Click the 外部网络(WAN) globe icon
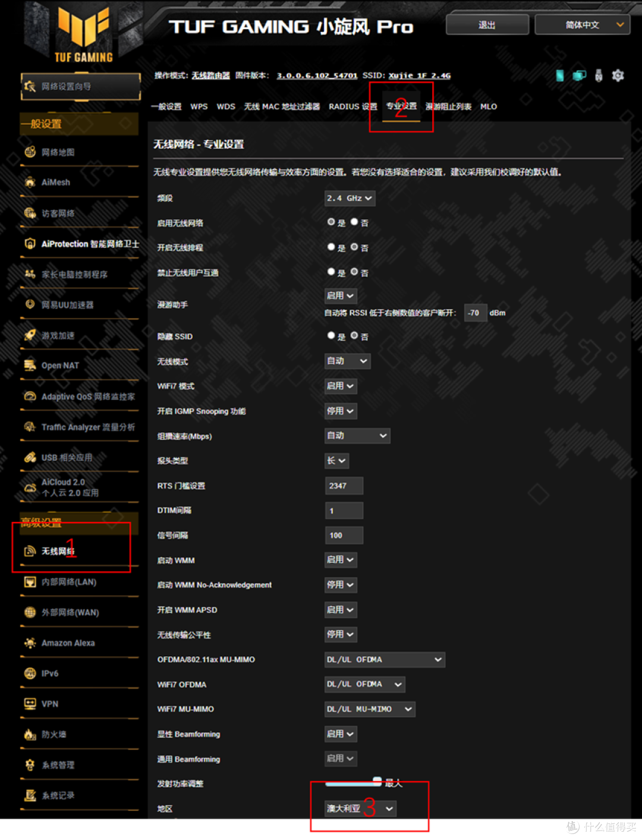 coord(30,612)
